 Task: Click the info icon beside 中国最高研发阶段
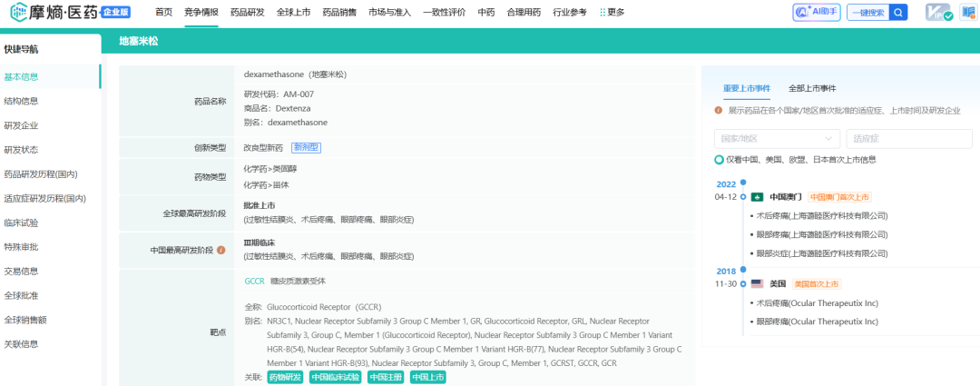pyautogui.click(x=220, y=250)
